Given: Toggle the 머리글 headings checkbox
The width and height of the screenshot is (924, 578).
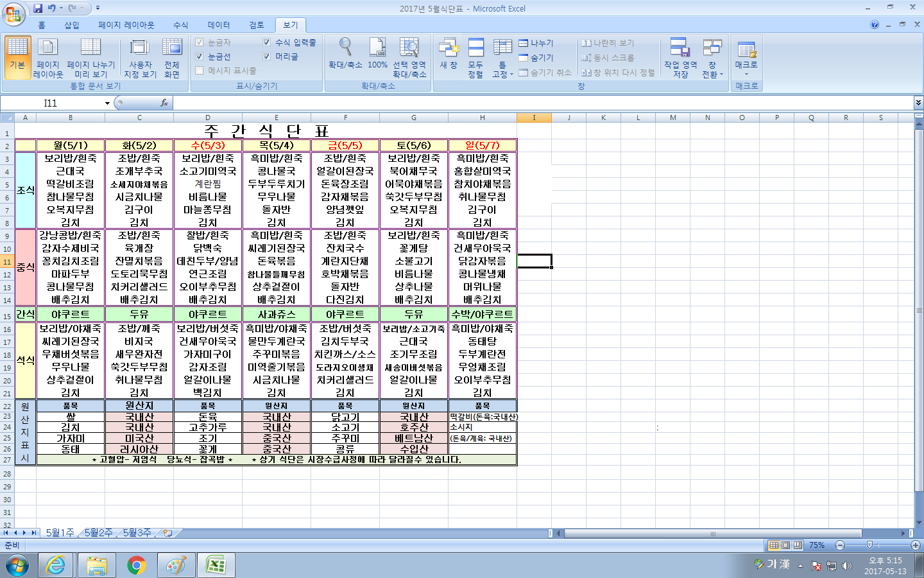Looking at the screenshot, I should (x=267, y=57).
